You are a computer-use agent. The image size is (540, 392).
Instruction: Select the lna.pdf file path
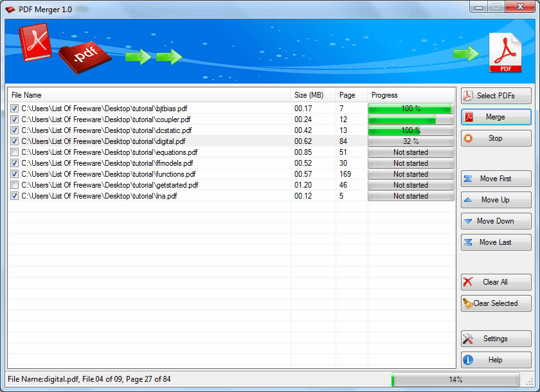[99, 196]
